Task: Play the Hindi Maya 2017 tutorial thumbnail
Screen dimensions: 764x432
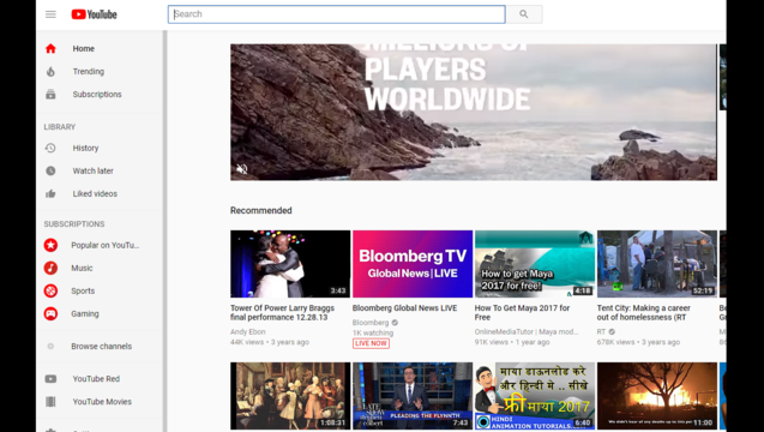Action: pos(535,396)
